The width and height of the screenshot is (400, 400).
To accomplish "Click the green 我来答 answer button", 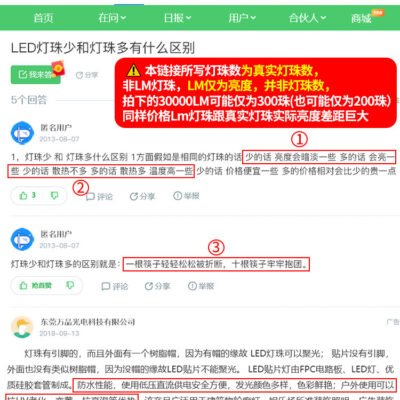I will point(35,74).
